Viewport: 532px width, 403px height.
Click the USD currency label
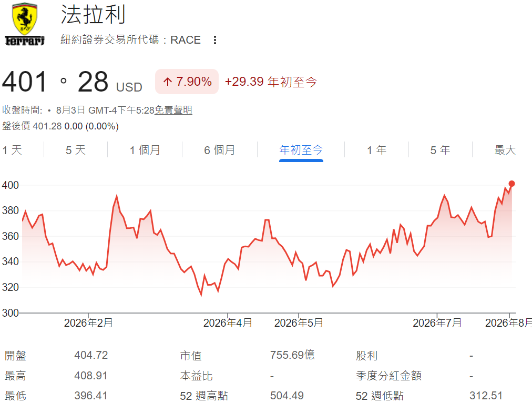click(129, 87)
